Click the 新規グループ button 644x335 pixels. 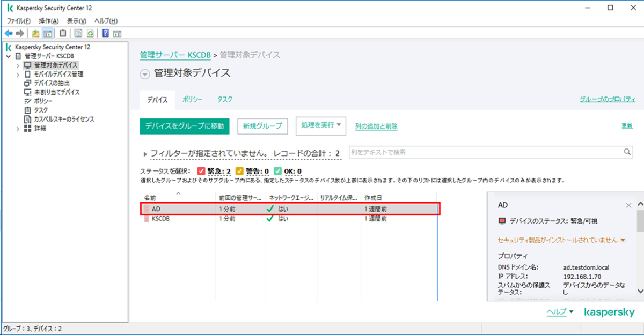pos(262,126)
